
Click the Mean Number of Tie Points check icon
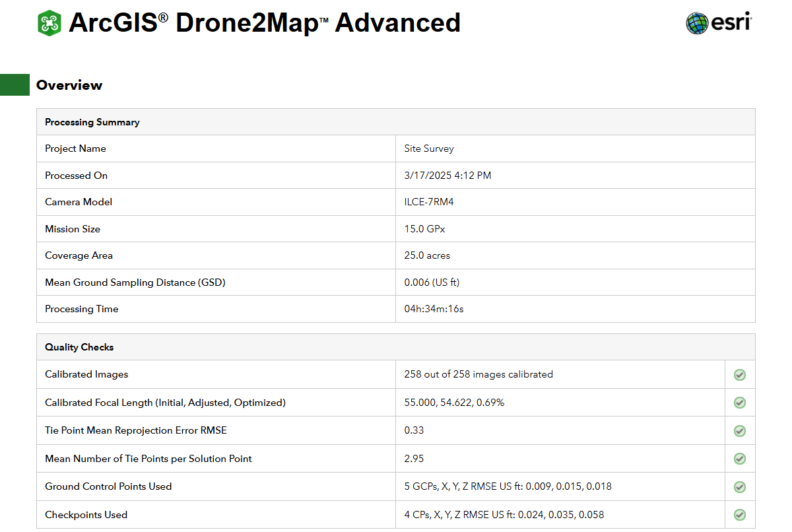pyautogui.click(x=740, y=459)
